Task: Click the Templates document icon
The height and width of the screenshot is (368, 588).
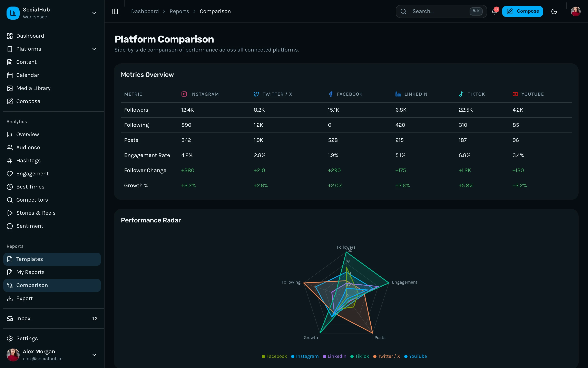Action: tap(10, 259)
